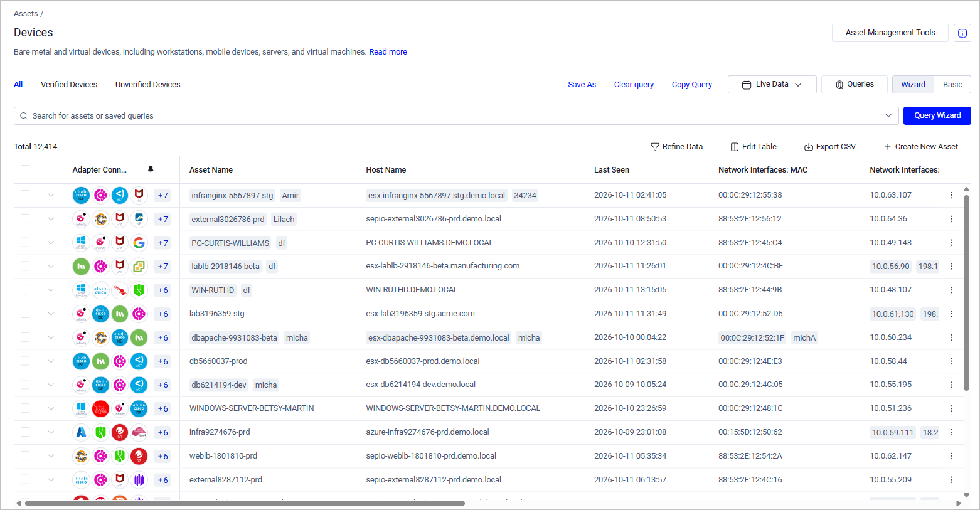
Task: Open row actions menu for WIN-RUTHD
Action: tap(951, 290)
